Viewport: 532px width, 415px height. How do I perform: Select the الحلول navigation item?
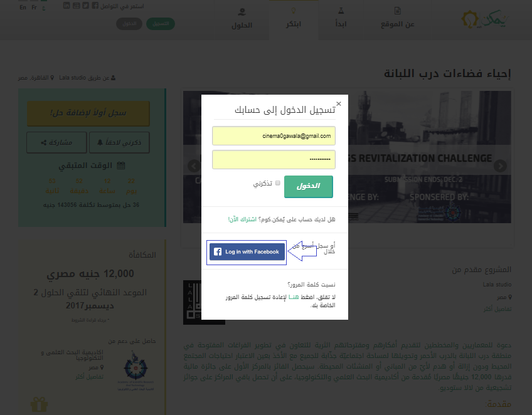point(242,18)
